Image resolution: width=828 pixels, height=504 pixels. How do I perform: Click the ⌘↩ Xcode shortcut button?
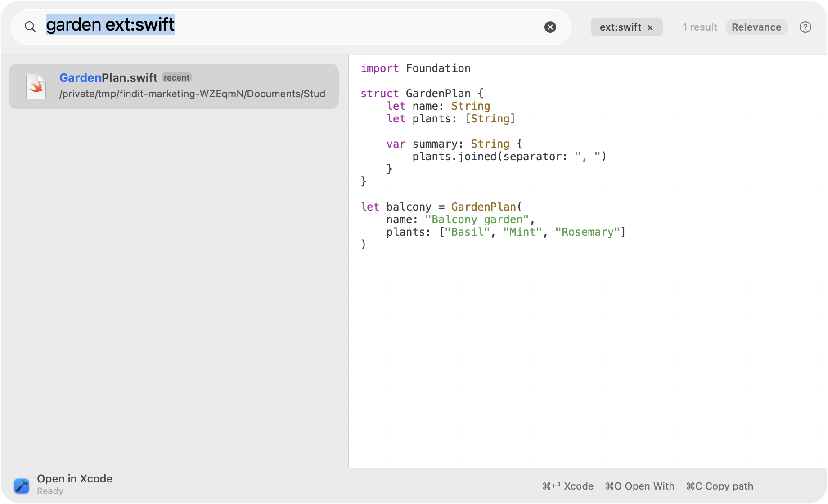(568, 486)
